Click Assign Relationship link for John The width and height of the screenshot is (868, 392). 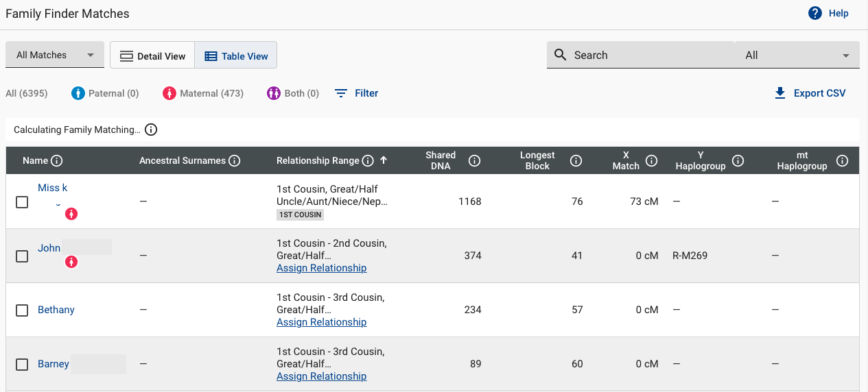(321, 268)
